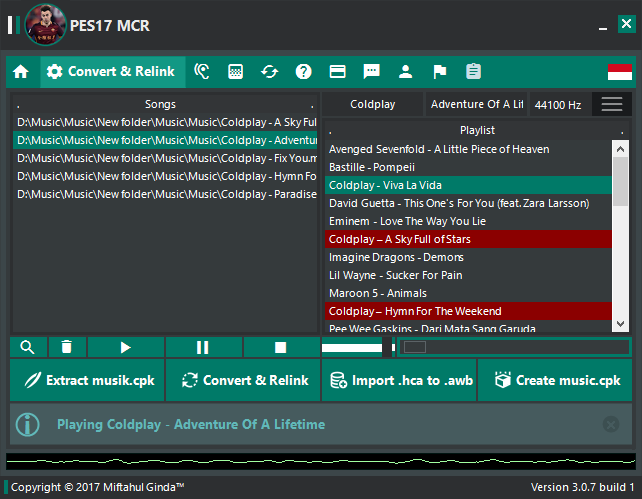Viewport: 642px width, 499px height.
Task: Dismiss the Playing notification with X icon
Action: tap(611, 424)
